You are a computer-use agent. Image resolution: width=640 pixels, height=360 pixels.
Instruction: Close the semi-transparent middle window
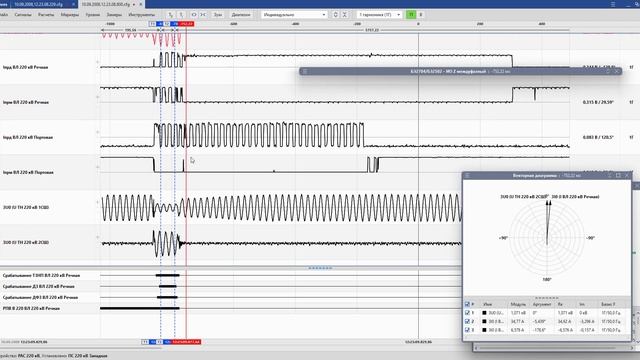coord(617,71)
